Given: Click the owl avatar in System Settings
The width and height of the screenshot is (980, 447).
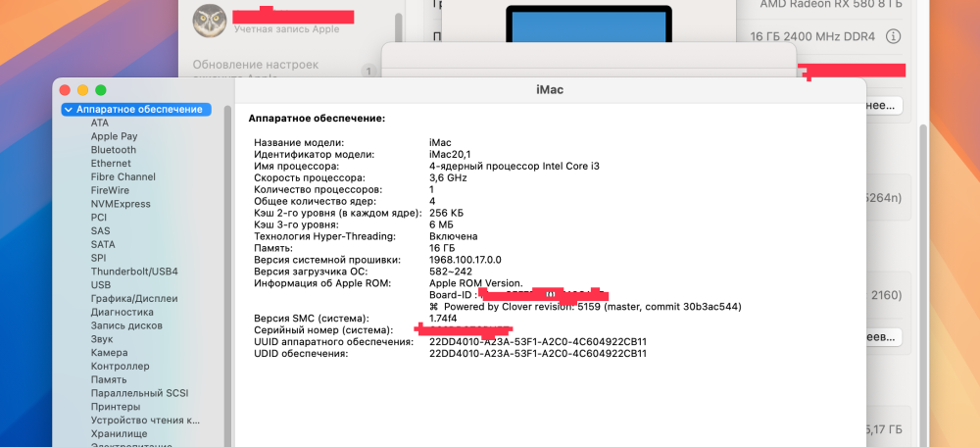Looking at the screenshot, I should point(209,21).
